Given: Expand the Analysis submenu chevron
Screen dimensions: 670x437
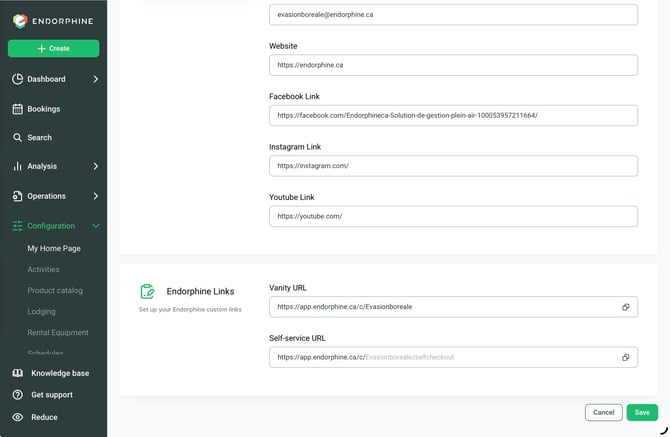Looking at the screenshot, I should click(96, 166).
